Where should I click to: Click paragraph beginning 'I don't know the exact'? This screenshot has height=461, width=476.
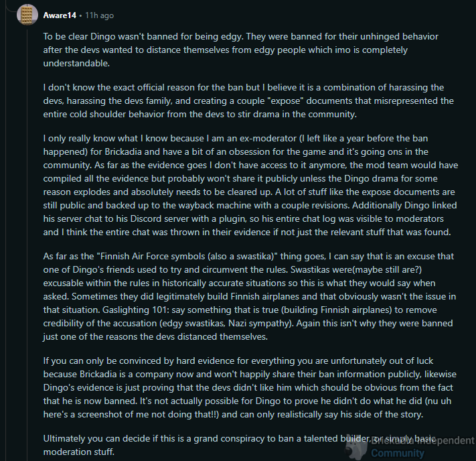pyautogui.click(x=248, y=101)
